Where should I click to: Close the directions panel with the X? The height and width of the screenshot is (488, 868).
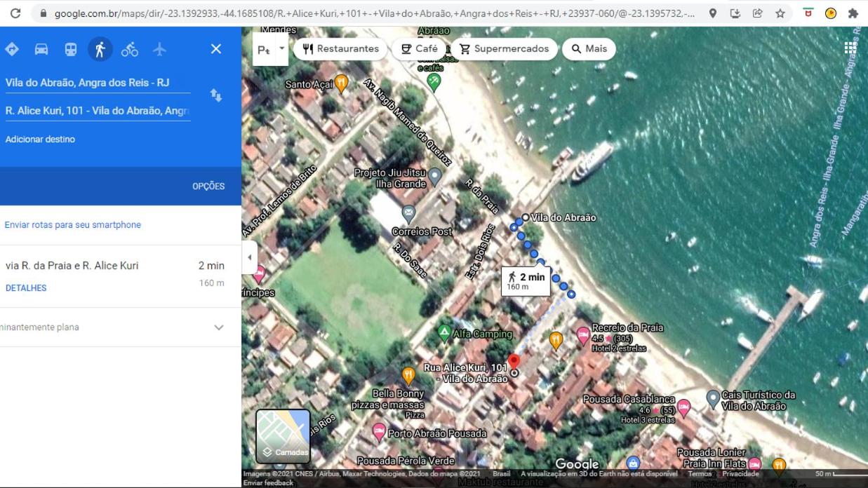[216, 49]
